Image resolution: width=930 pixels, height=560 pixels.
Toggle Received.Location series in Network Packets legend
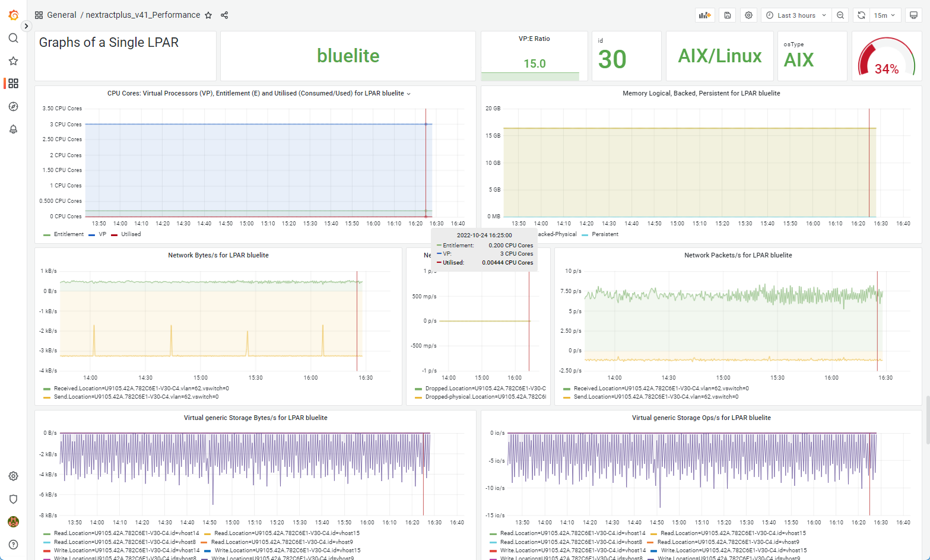pyautogui.click(x=661, y=389)
